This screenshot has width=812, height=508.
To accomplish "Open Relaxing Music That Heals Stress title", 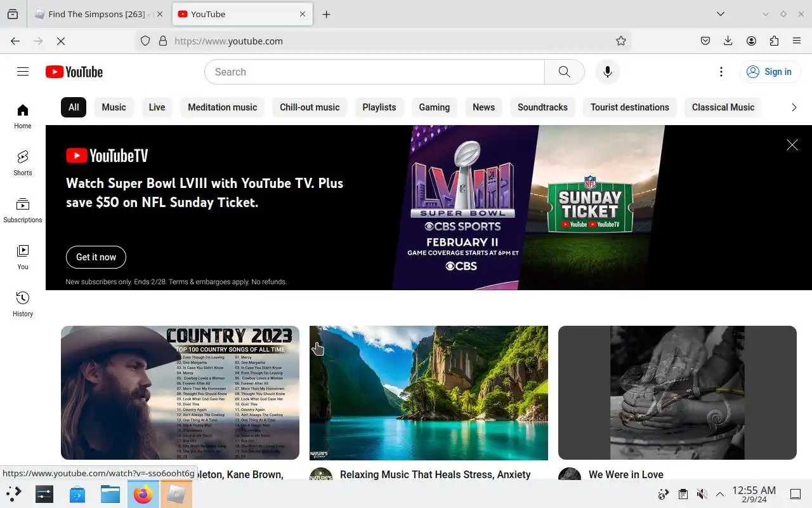I will coord(435,474).
